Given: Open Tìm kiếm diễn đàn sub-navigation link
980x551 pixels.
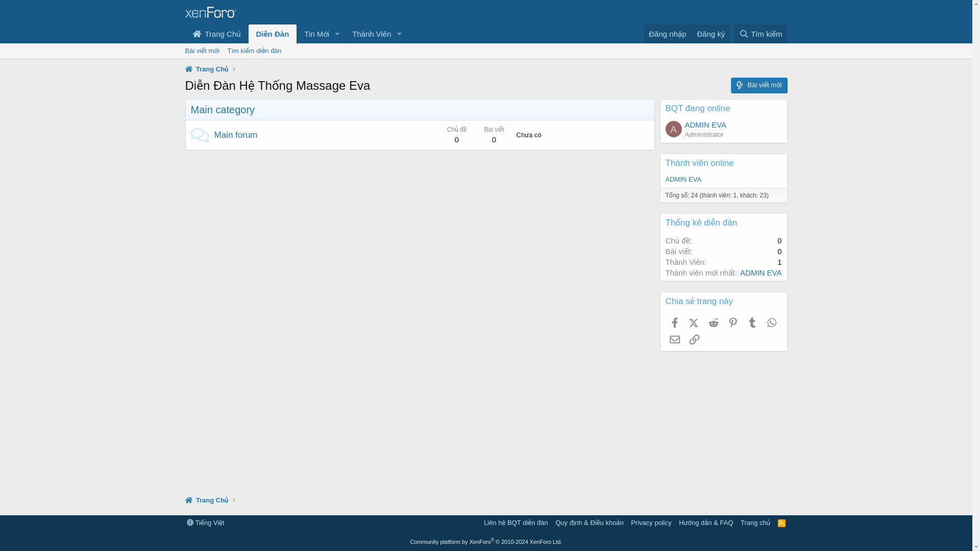Looking at the screenshot, I should [254, 51].
